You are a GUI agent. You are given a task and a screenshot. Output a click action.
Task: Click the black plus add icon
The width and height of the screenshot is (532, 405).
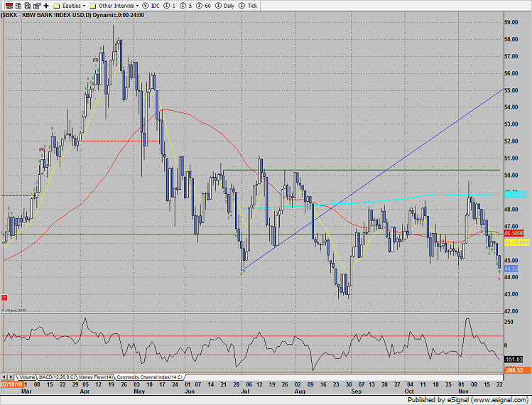[x=46, y=6]
